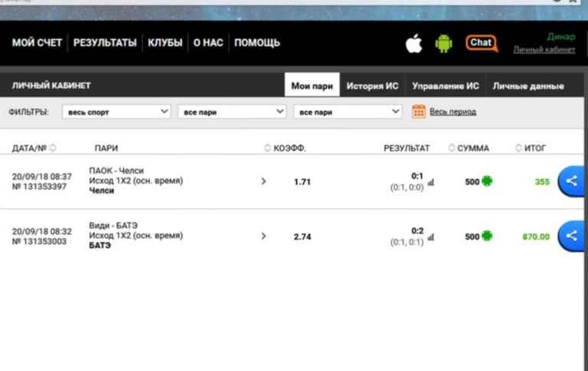
Task: Click bet number № 131353397
Action: click(39, 187)
